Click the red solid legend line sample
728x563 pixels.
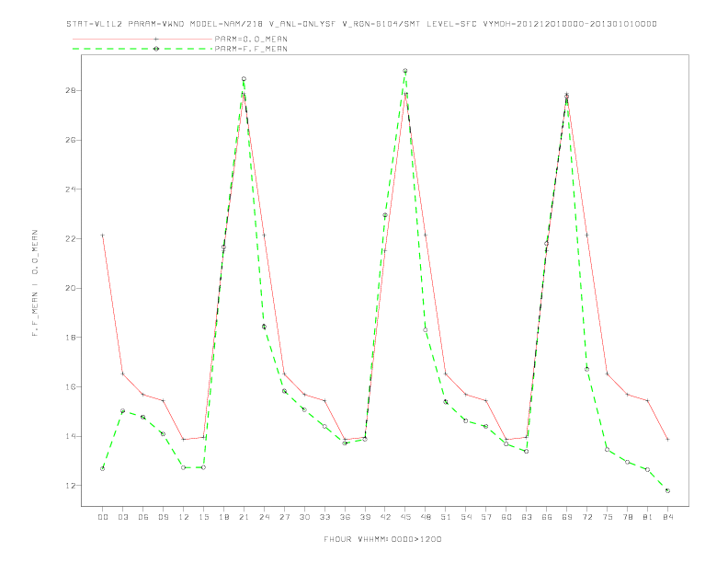142,39
